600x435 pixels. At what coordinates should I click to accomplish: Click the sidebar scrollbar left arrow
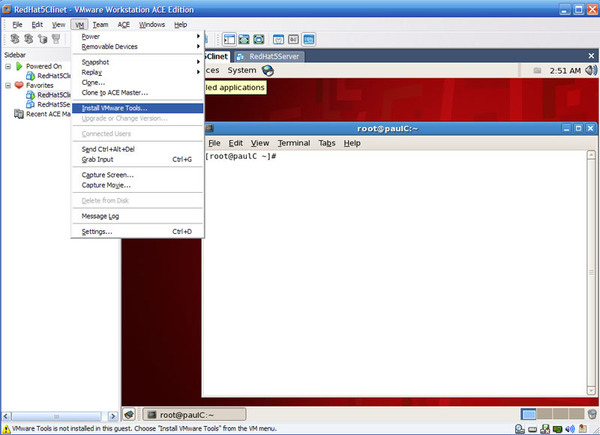coord(7,416)
